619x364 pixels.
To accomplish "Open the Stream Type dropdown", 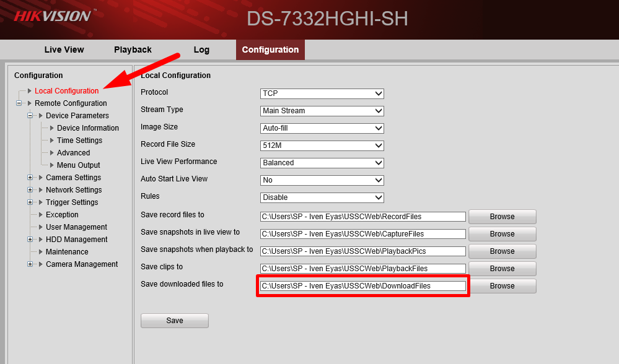I will pyautogui.click(x=322, y=111).
